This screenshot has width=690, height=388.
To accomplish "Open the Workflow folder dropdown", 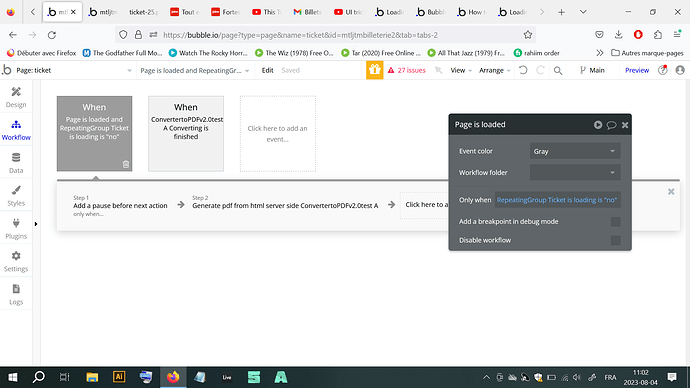I will pyautogui.click(x=575, y=172).
